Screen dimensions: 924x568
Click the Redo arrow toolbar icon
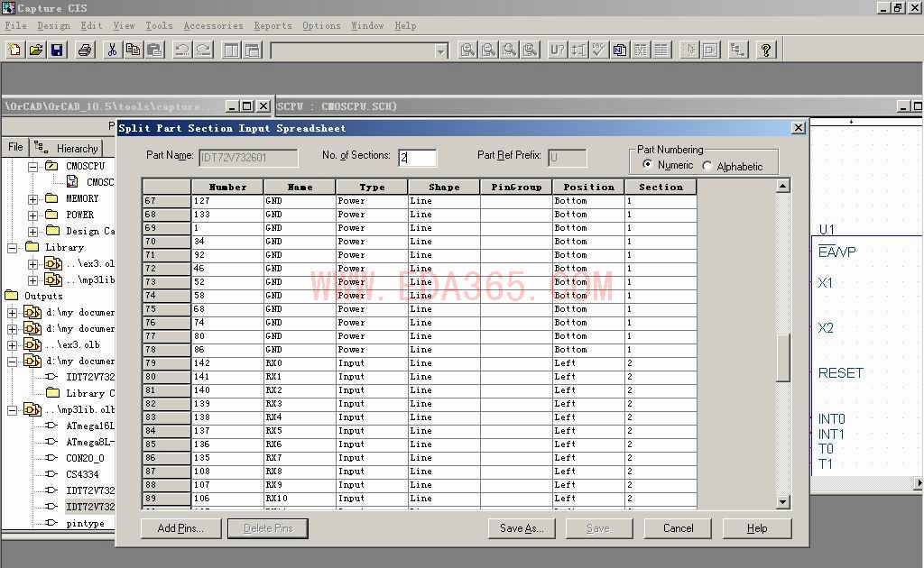pos(203,50)
